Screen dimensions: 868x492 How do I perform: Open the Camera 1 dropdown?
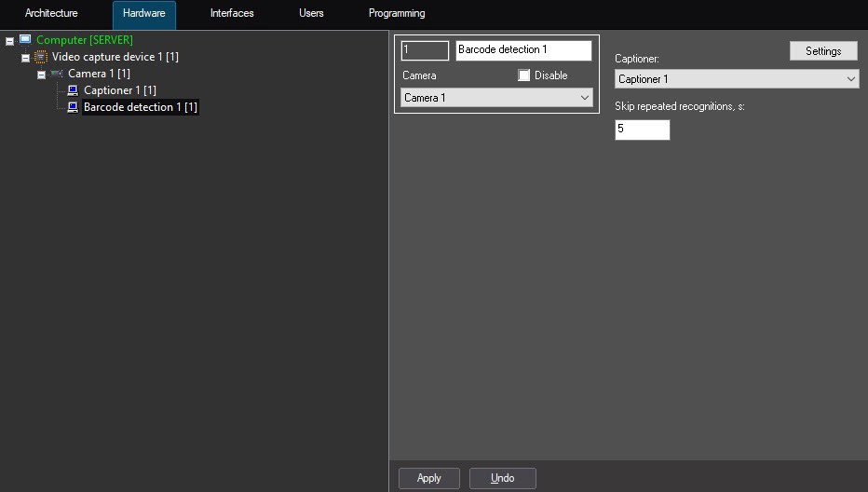(x=496, y=98)
